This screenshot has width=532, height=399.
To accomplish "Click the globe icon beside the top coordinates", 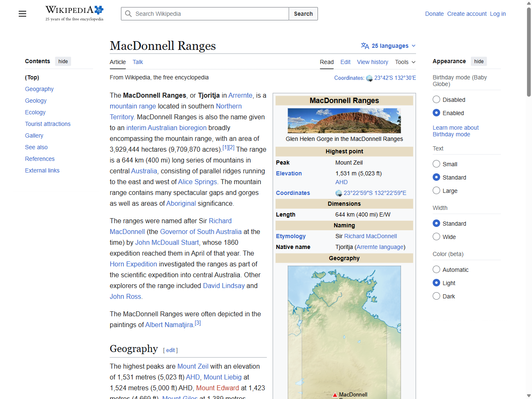I will (x=369, y=78).
